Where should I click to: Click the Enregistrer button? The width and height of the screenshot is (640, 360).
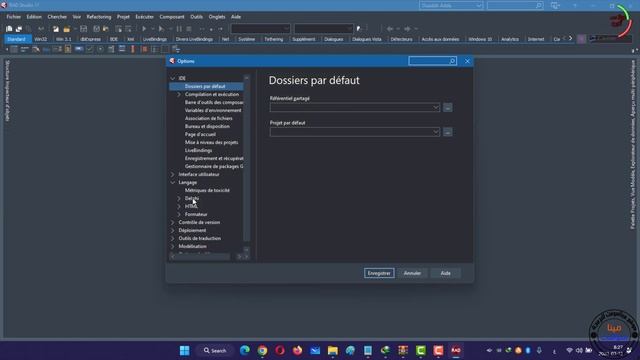(379, 273)
